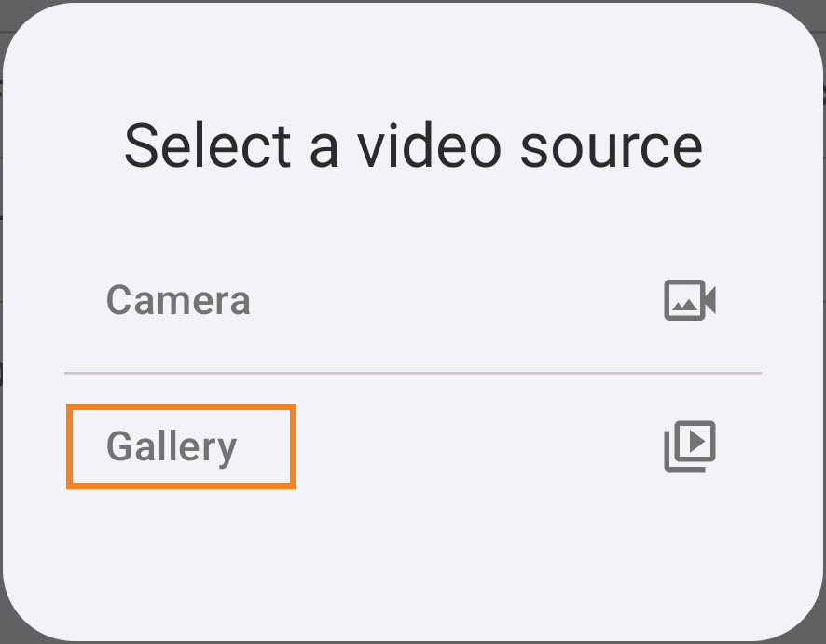
Task: Choose Gallery as the video source
Action: (x=413, y=446)
